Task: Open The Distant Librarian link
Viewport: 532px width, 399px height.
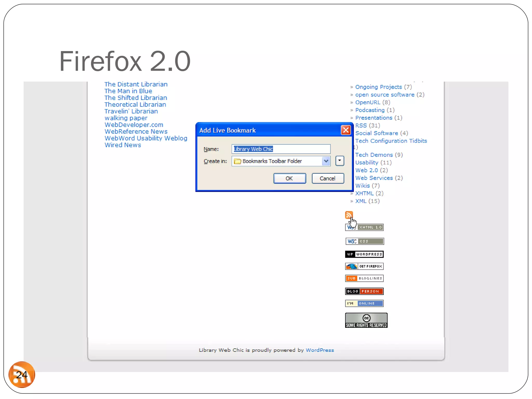Action: click(x=136, y=84)
